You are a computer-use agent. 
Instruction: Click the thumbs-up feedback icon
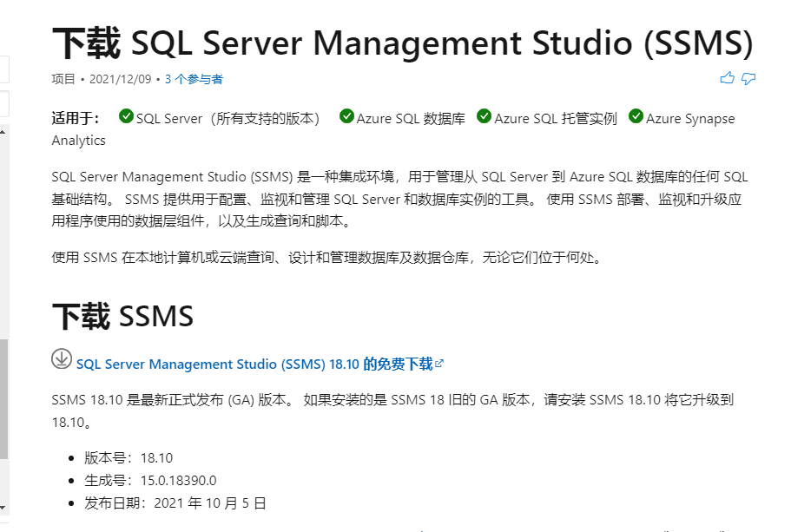[x=727, y=78]
